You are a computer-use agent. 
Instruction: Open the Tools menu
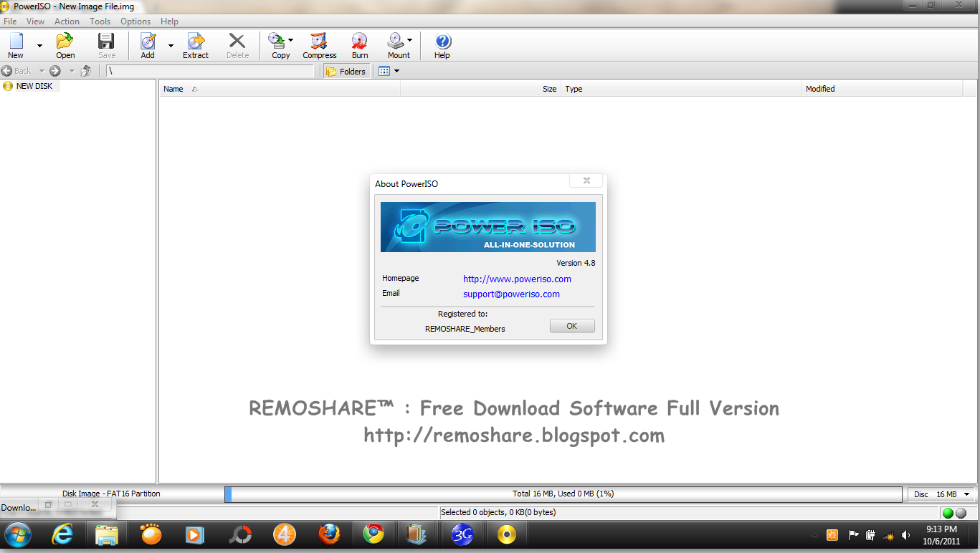(x=100, y=21)
